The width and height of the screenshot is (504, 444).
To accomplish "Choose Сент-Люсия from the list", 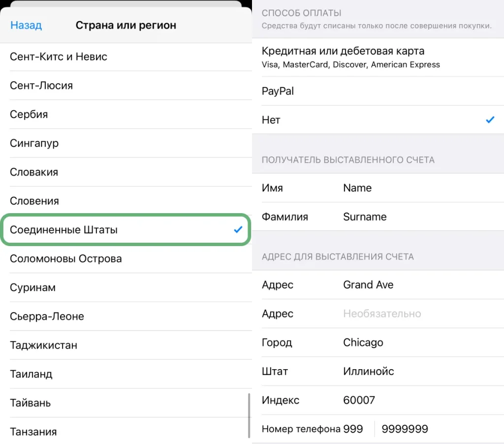I will point(41,86).
